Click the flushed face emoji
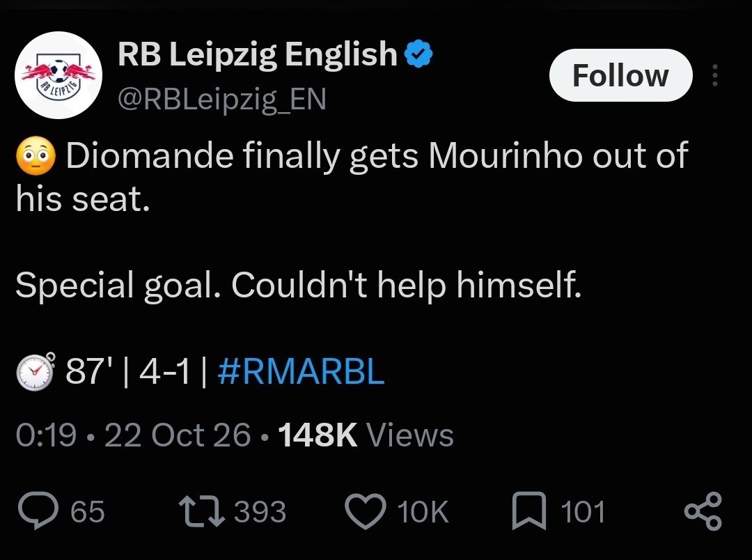Viewport: 752px width, 560px height. point(36,156)
